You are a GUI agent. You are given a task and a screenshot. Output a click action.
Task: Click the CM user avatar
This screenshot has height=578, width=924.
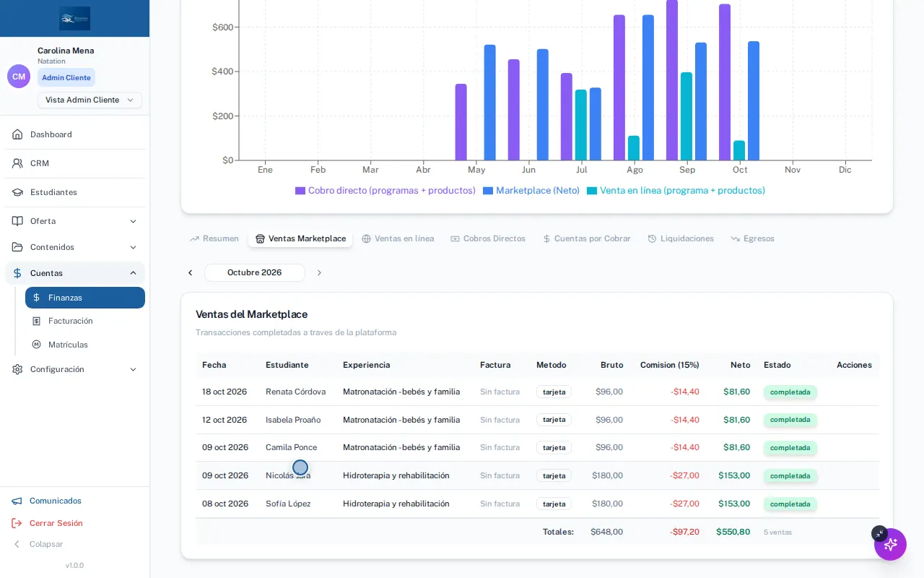tap(19, 77)
